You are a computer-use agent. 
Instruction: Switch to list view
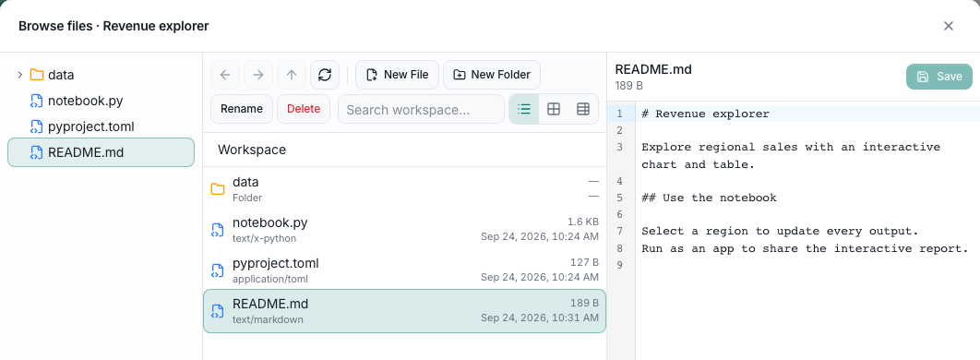pos(524,109)
